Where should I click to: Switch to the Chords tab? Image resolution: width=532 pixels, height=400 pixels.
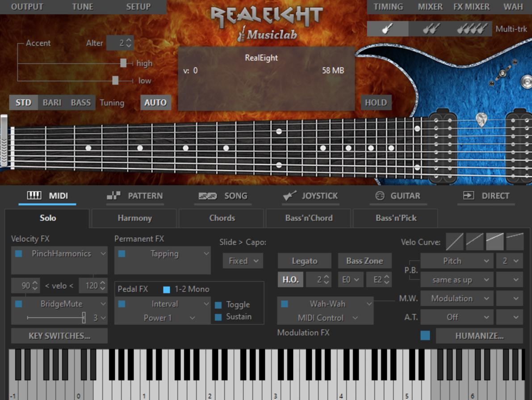click(x=221, y=219)
